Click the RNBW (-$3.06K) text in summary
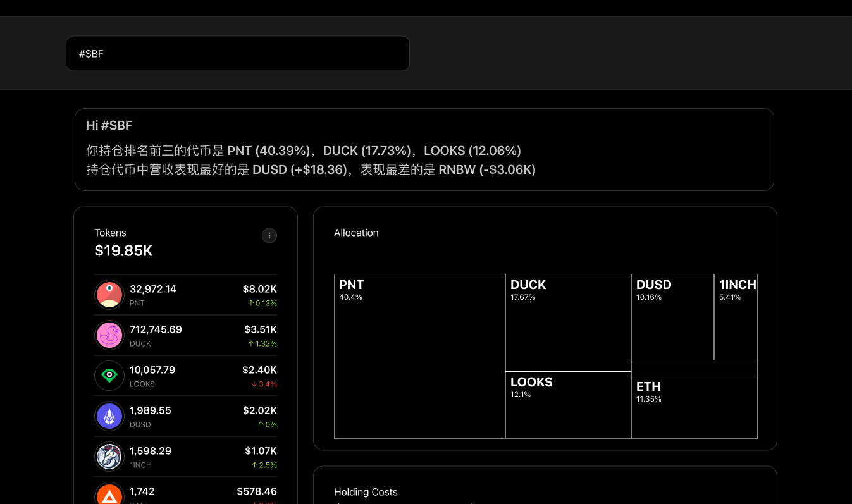The image size is (852, 504). tap(487, 169)
